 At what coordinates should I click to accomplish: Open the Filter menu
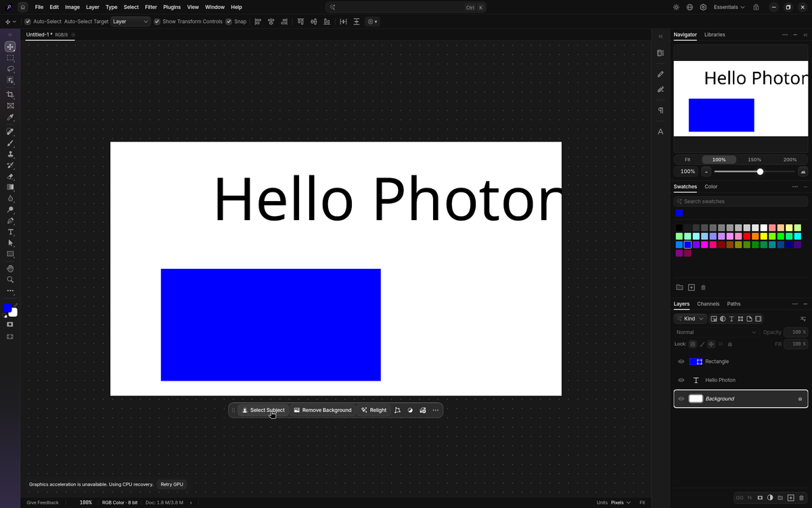(151, 7)
